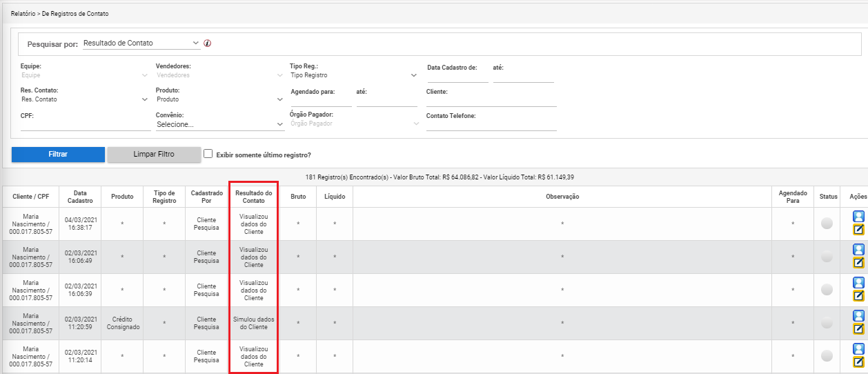
Task: Click the Filtrar button
Action: (58, 155)
